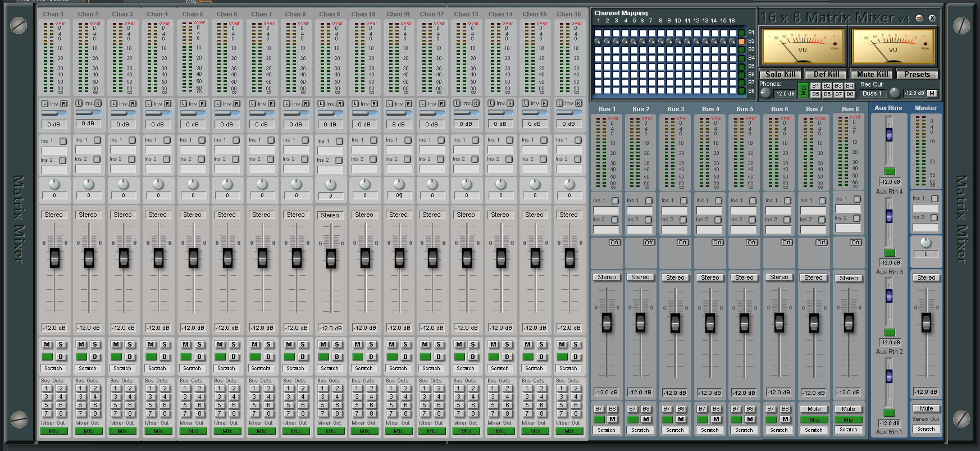Click the Chan 3 input gain slider
Image resolution: width=980 pixels, height=451 pixels.
(x=123, y=113)
